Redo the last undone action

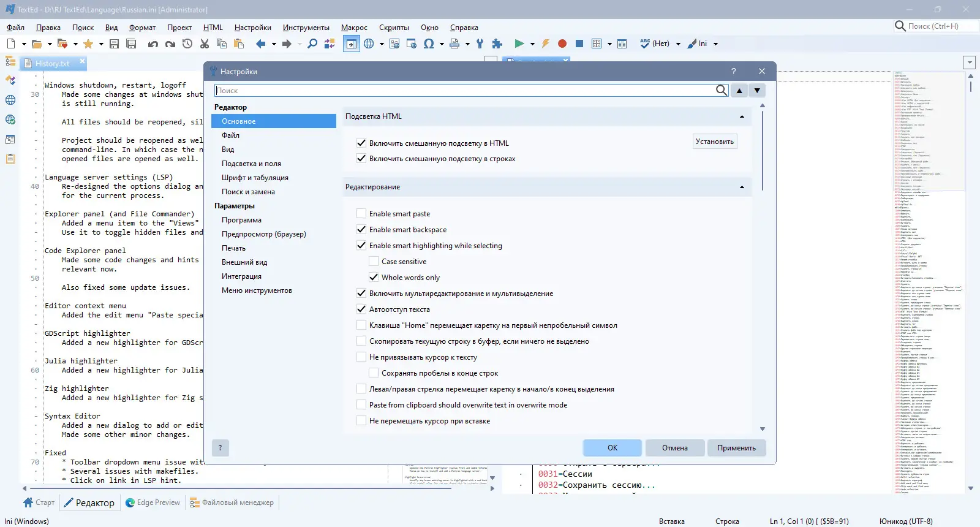[x=170, y=44]
